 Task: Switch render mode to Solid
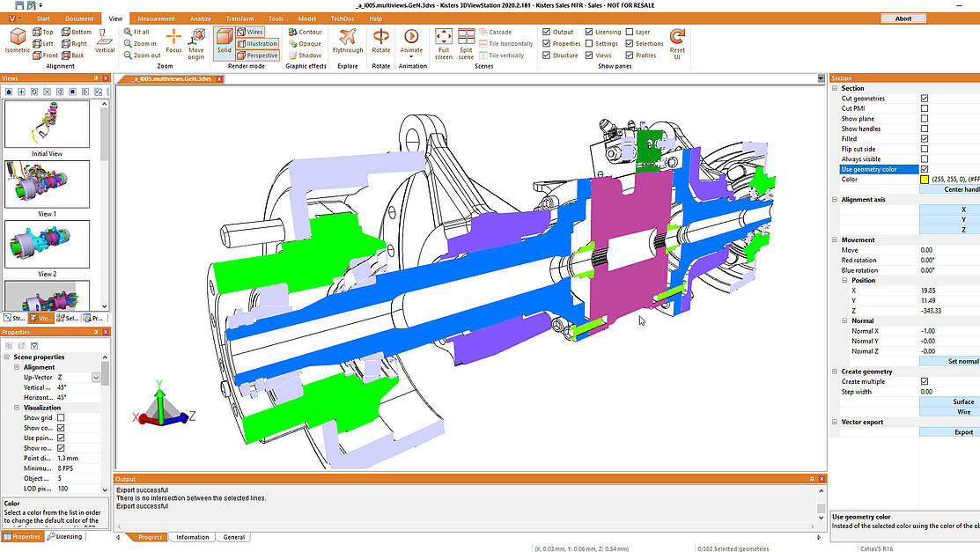(x=224, y=42)
